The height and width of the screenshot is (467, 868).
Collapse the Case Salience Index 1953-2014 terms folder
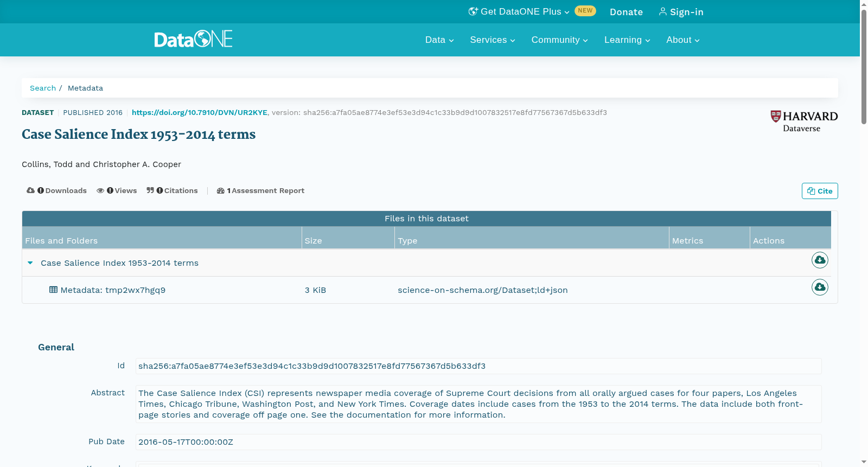pos(30,263)
